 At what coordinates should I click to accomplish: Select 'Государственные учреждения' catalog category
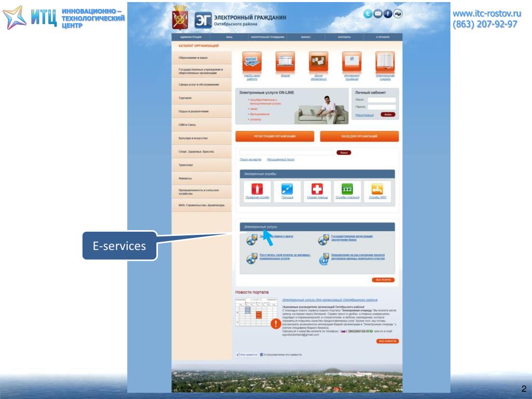coord(202,71)
